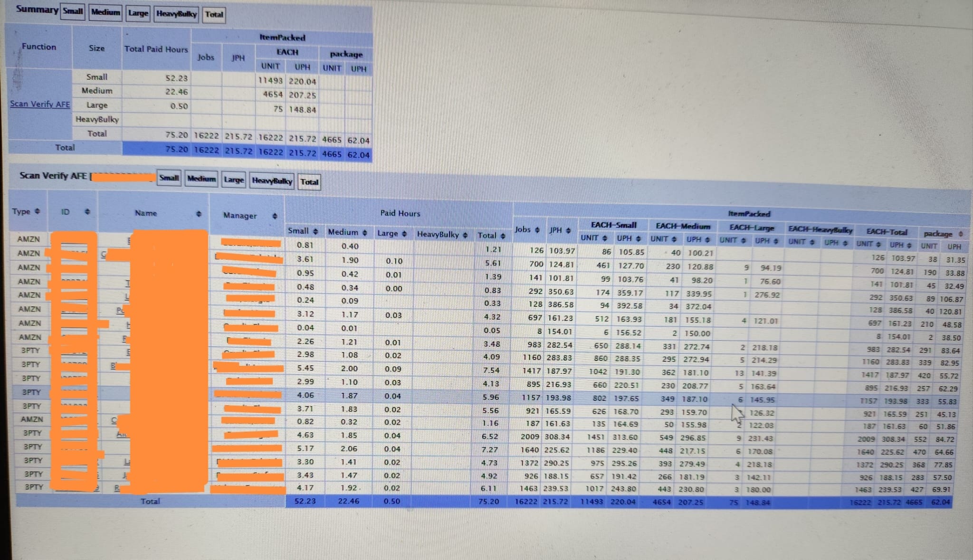Sort Paid Hours Large column arrows
973x560 pixels.
pyautogui.click(x=404, y=234)
